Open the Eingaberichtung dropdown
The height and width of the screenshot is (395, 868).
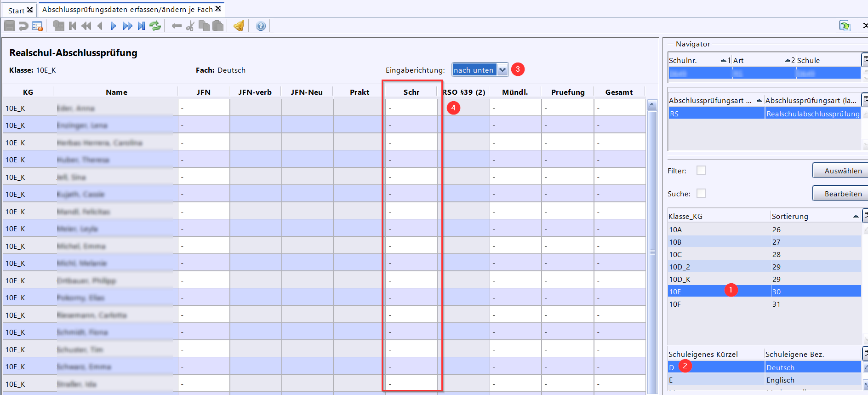pyautogui.click(x=503, y=70)
